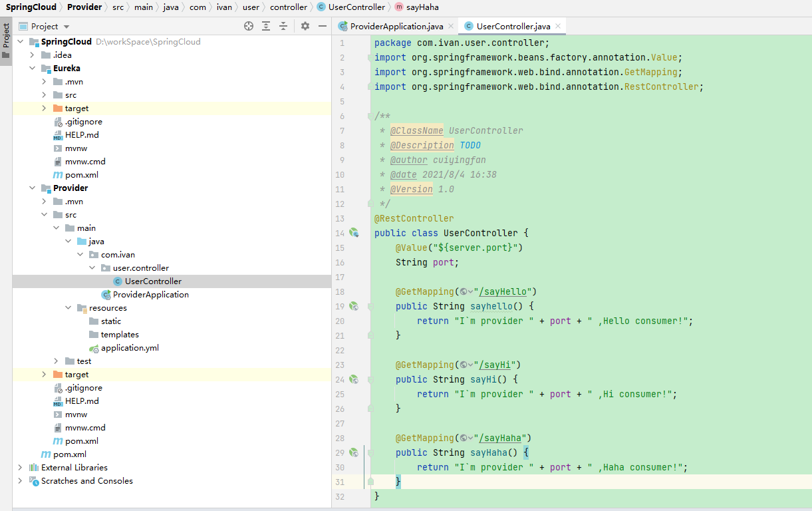The width and height of the screenshot is (812, 511).
Task: Collapse the user.controller package
Action: point(92,267)
